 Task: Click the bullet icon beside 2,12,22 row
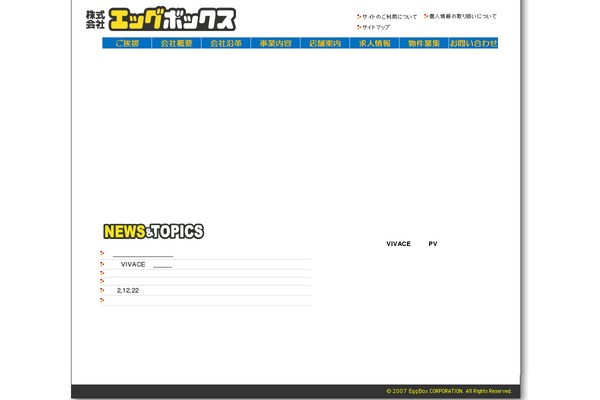coord(102,290)
